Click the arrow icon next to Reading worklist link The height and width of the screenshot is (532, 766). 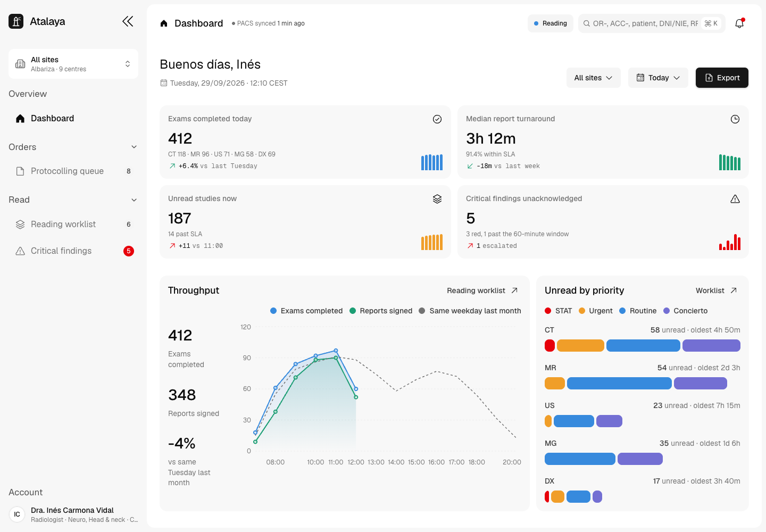coord(514,290)
